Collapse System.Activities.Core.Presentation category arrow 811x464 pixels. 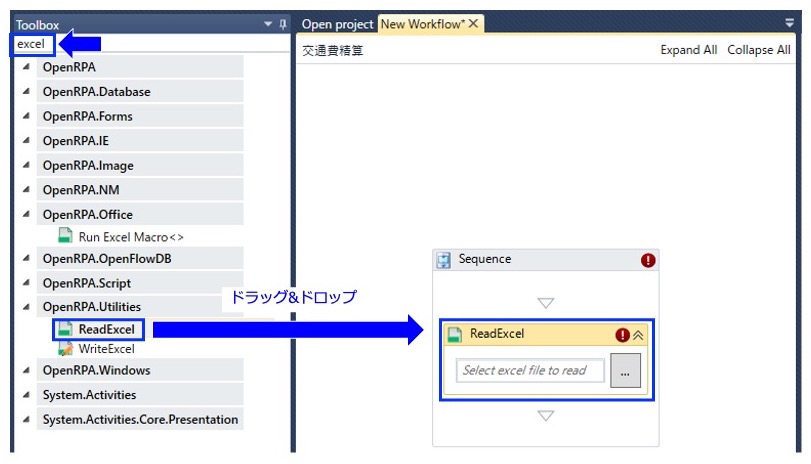coord(26,419)
